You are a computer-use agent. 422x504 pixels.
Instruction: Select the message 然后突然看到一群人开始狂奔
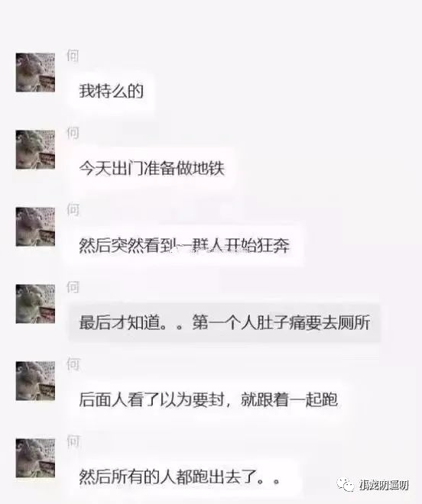(184, 246)
